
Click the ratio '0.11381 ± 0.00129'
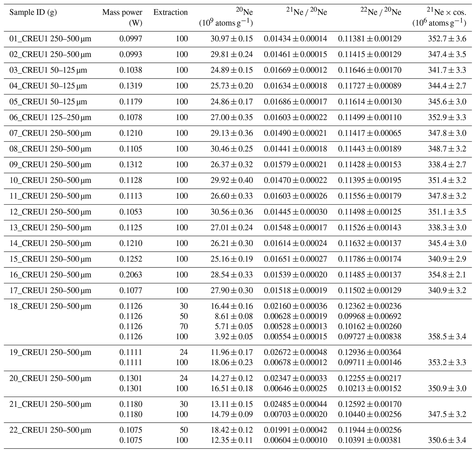coord(370,39)
